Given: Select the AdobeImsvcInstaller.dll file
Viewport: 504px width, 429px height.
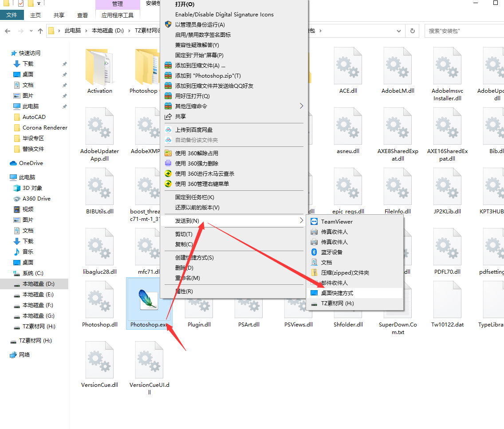Looking at the screenshot, I should (447, 75).
